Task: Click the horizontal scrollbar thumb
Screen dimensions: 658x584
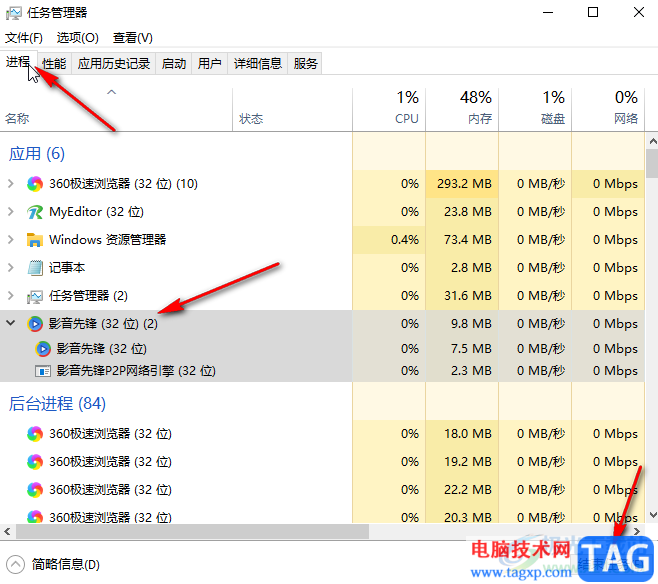Action: tap(192, 532)
